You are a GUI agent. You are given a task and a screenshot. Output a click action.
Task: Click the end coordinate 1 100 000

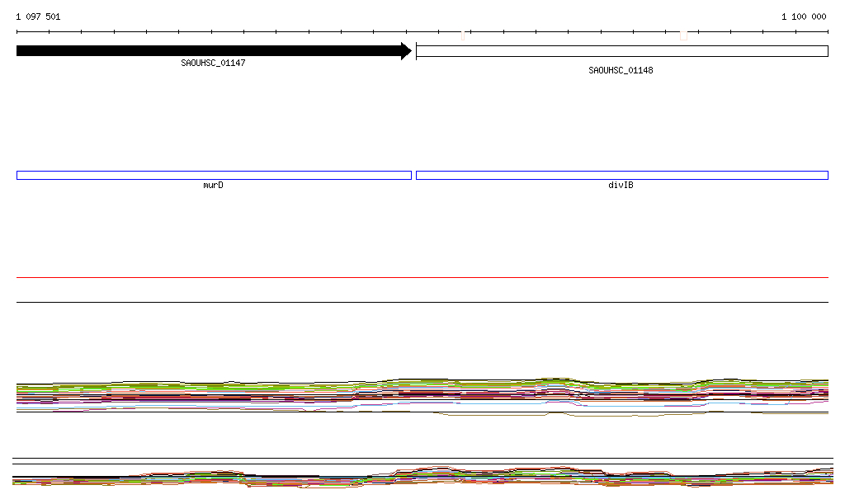tap(803, 16)
